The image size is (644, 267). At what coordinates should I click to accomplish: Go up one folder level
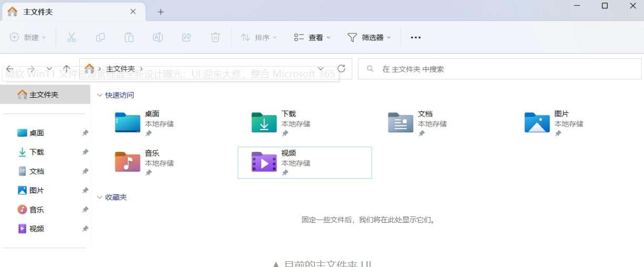coord(67,69)
